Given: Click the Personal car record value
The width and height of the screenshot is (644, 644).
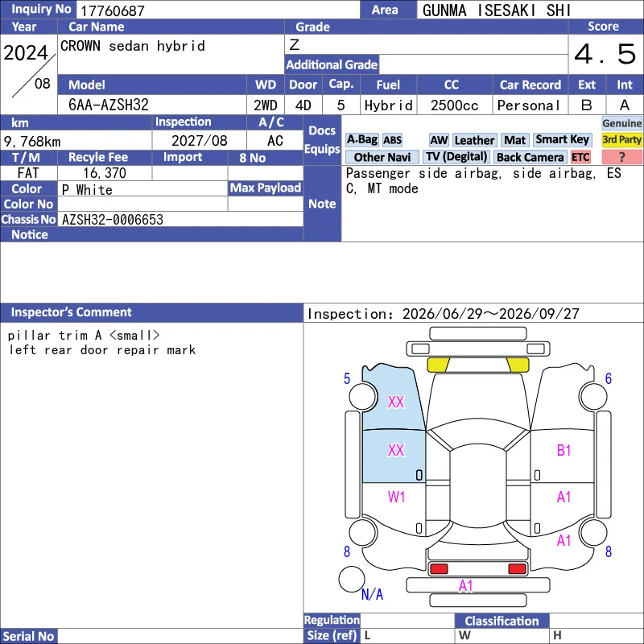Looking at the screenshot, I should point(529,105).
